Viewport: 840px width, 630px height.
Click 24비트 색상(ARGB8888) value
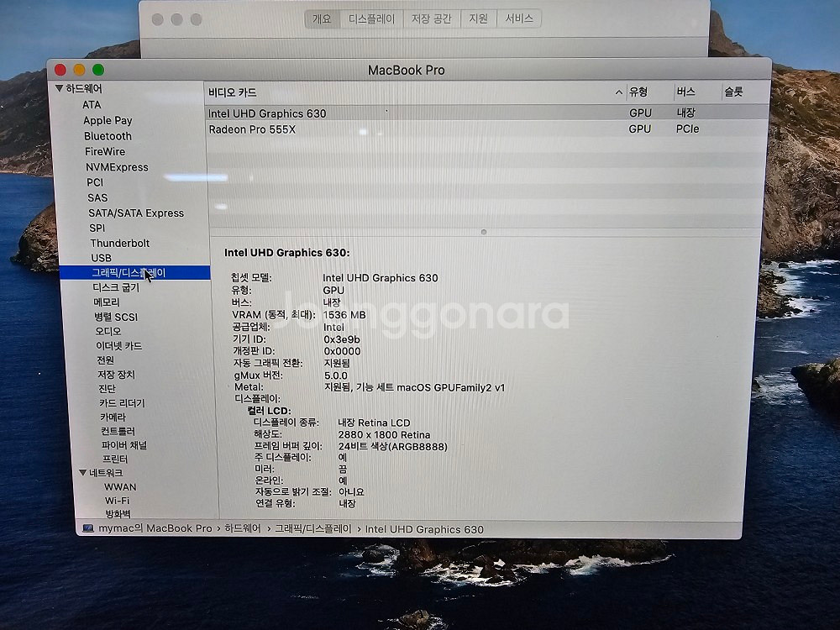(x=392, y=446)
